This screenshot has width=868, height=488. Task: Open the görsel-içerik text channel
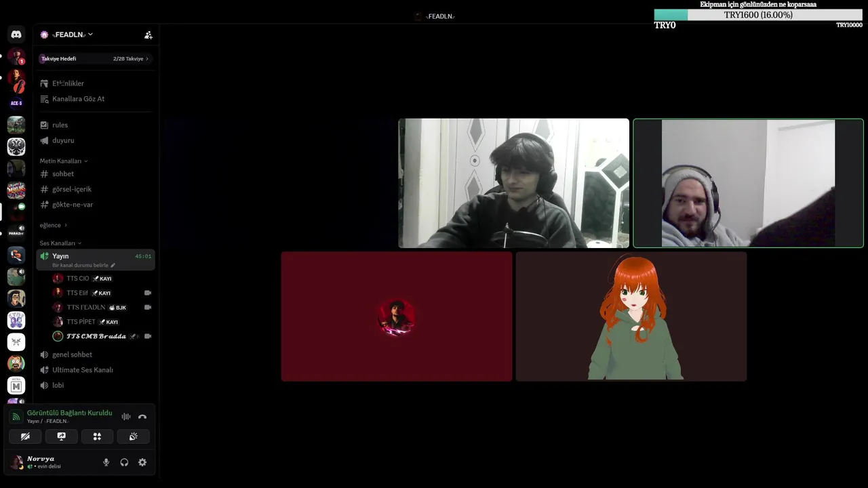(x=96, y=189)
